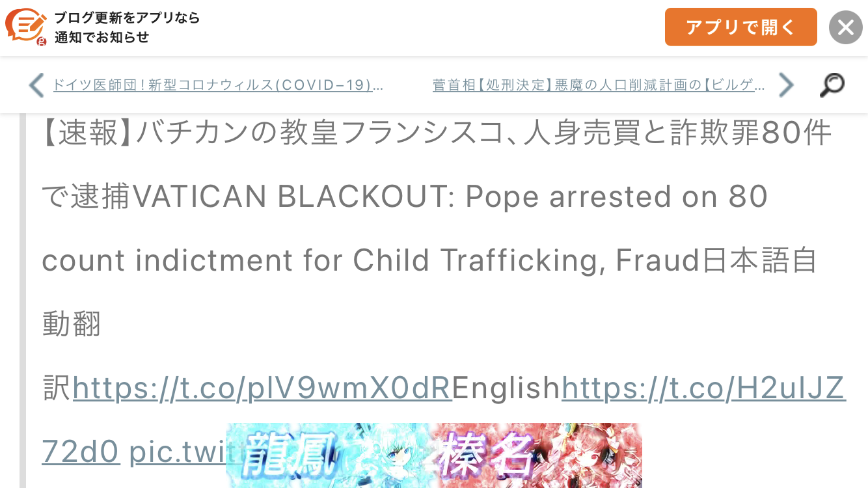Go to next article with right chevron
This screenshot has width=868, height=488.
pos(786,85)
